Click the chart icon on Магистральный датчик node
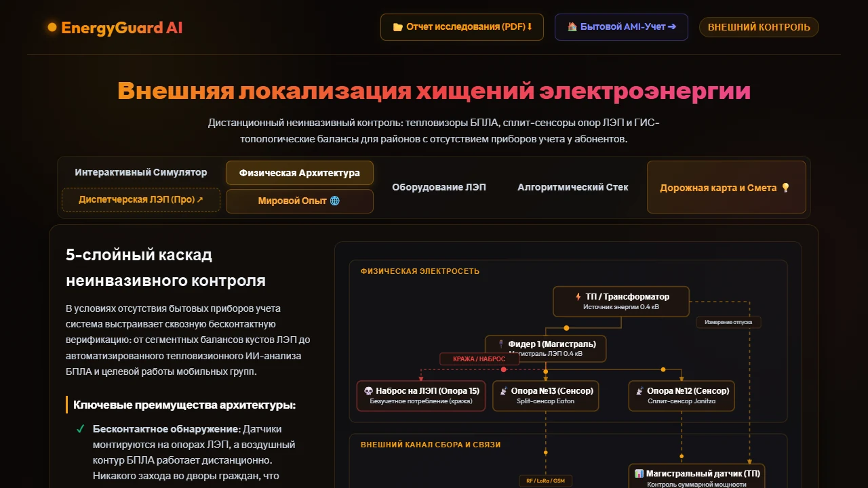 639,474
